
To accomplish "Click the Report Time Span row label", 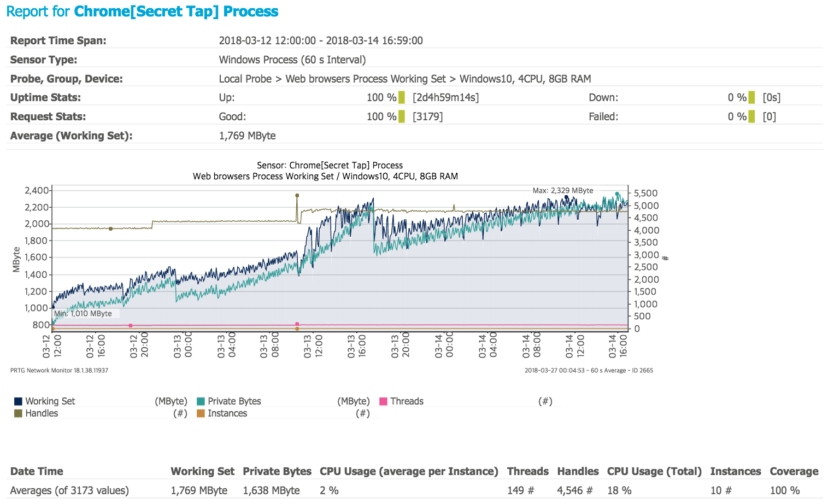I will click(58, 40).
